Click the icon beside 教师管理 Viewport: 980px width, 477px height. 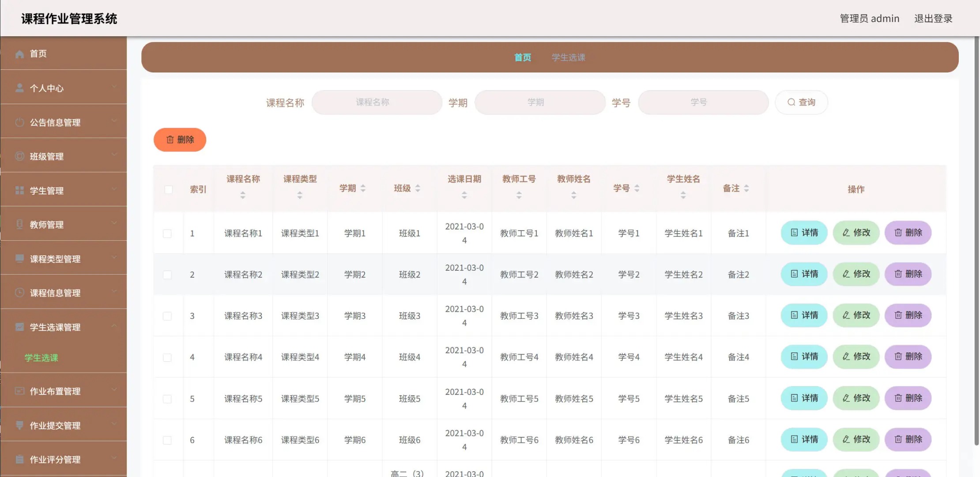click(19, 224)
